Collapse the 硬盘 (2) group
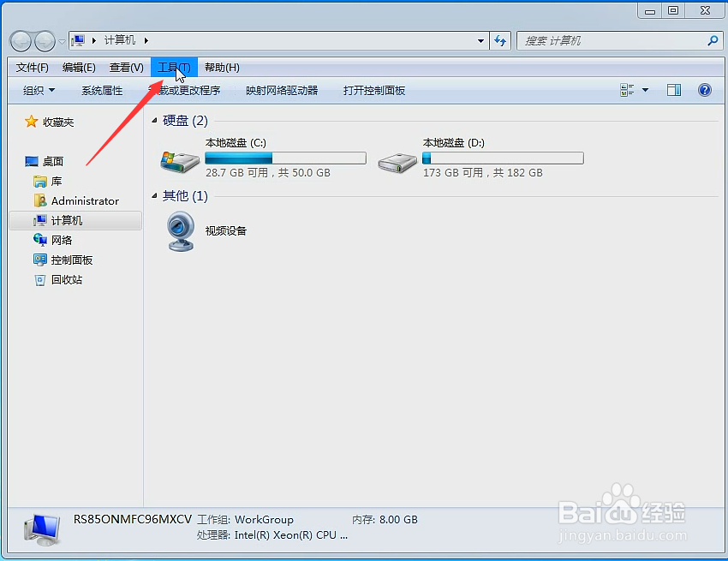728x561 pixels. (154, 121)
